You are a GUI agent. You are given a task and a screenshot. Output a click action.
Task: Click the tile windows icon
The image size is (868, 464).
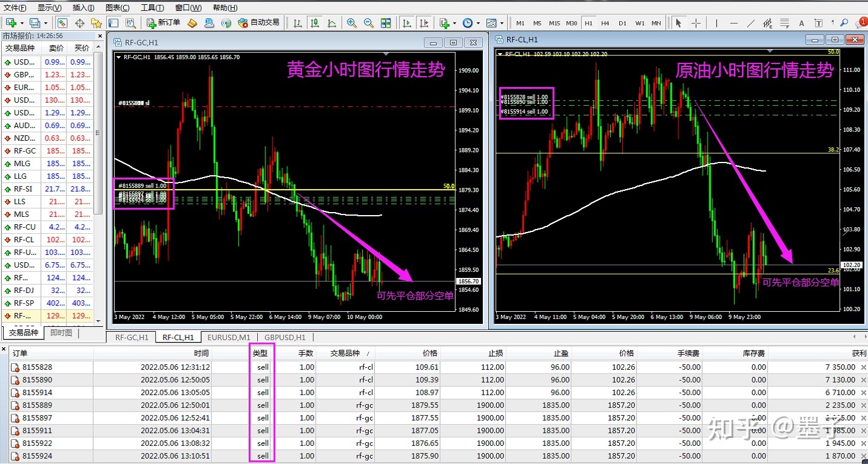pyautogui.click(x=386, y=23)
